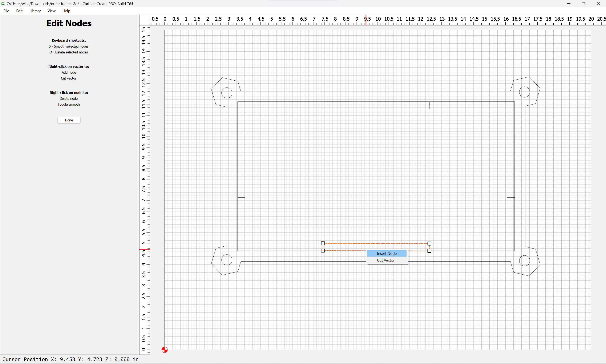This screenshot has width=606, height=364.
Task: Click 'S - Smooth selected nodes' shortcut text
Action: click(69, 46)
